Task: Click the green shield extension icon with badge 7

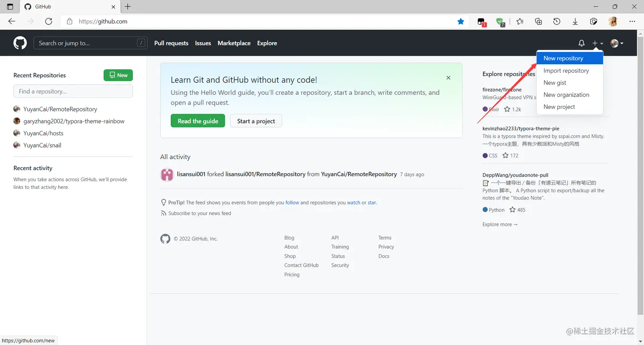Action: 500,22
